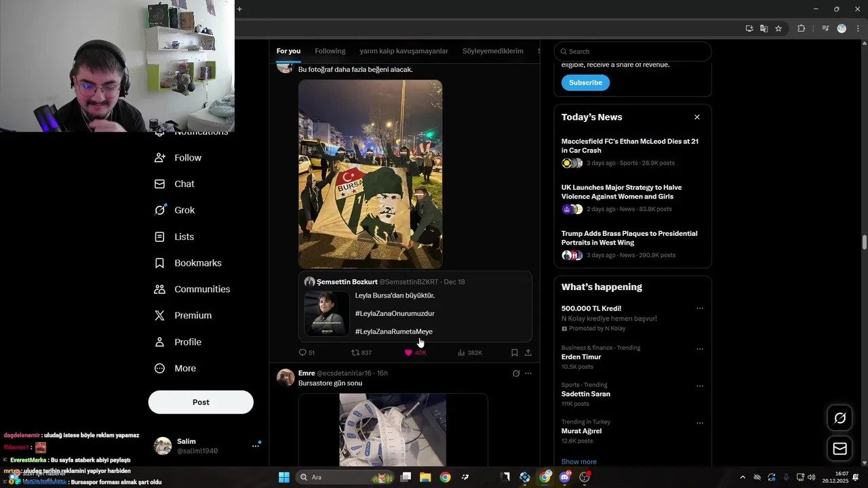Open new browser tab
868x488 pixels.
pos(239,9)
